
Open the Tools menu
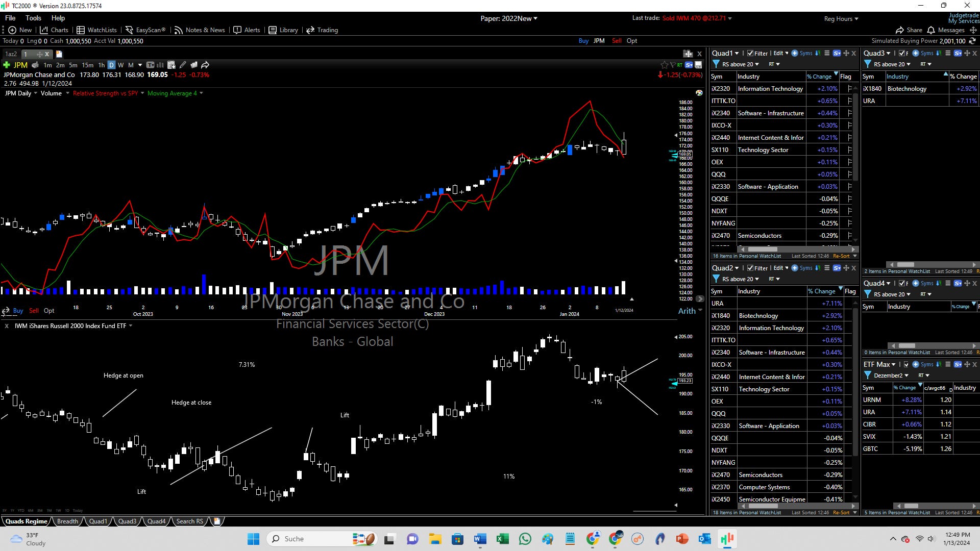(x=33, y=18)
